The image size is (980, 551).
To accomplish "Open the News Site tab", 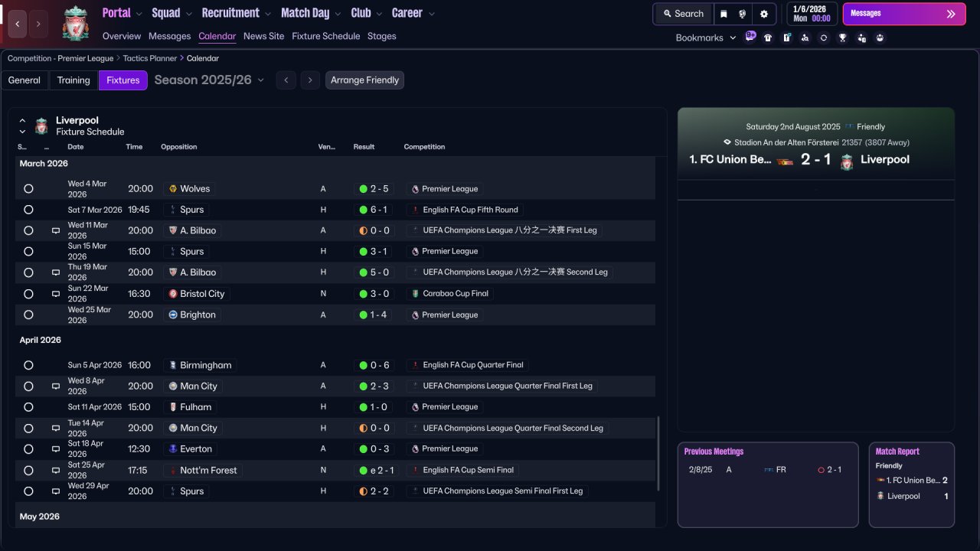I will pyautogui.click(x=263, y=36).
